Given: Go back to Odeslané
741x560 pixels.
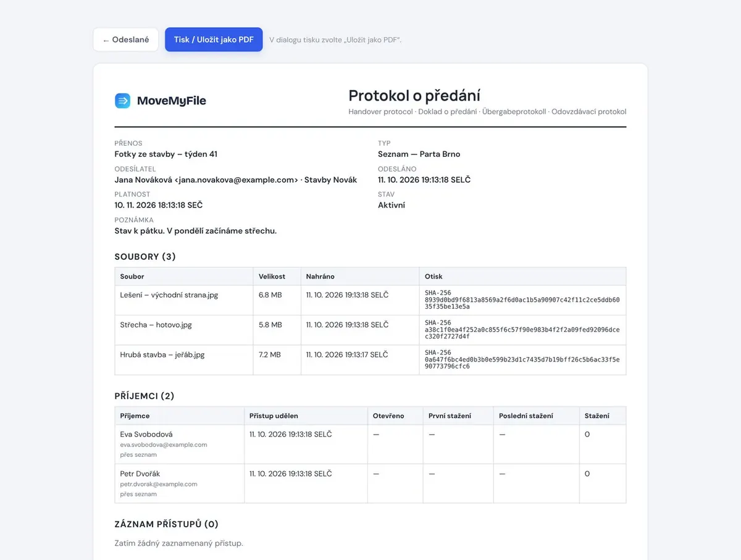Looking at the screenshot, I should (x=126, y=40).
